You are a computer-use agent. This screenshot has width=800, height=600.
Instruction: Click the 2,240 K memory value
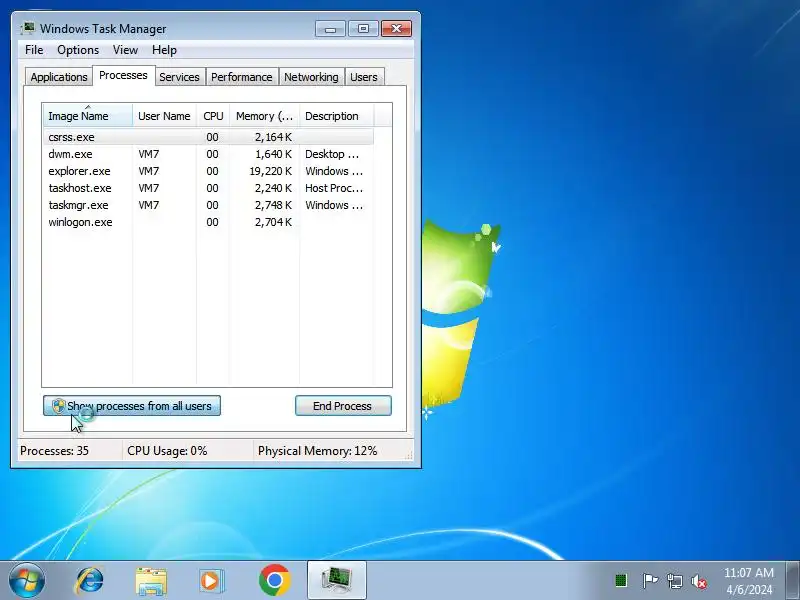click(273, 188)
